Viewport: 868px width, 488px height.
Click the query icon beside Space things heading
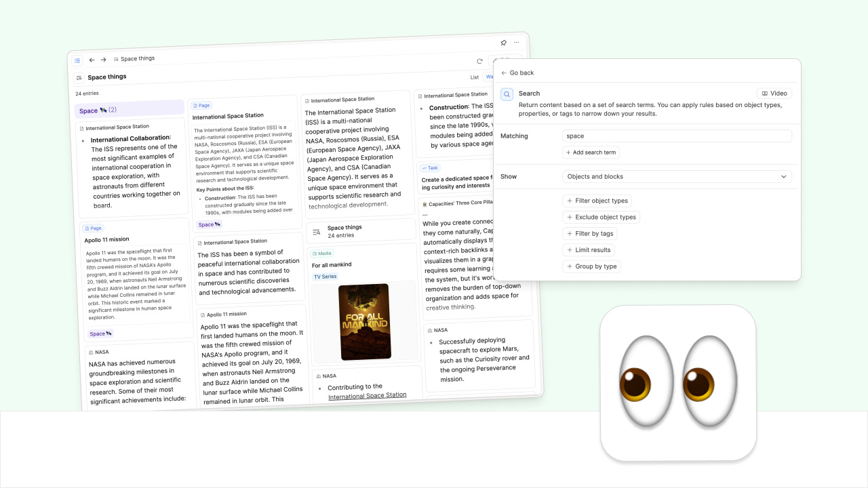click(79, 78)
